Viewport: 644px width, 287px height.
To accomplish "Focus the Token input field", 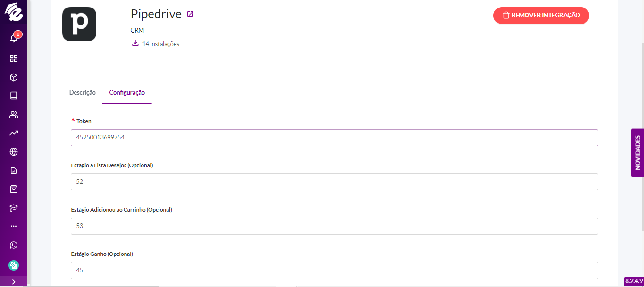I will pyautogui.click(x=335, y=138).
